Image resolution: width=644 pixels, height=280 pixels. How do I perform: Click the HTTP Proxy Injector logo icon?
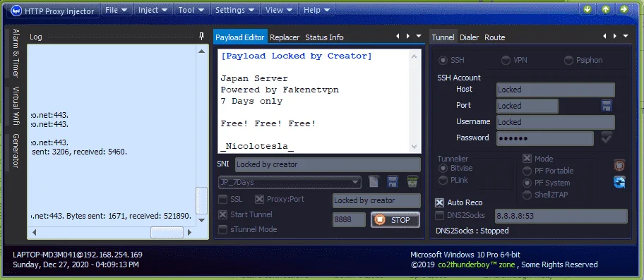(16, 11)
